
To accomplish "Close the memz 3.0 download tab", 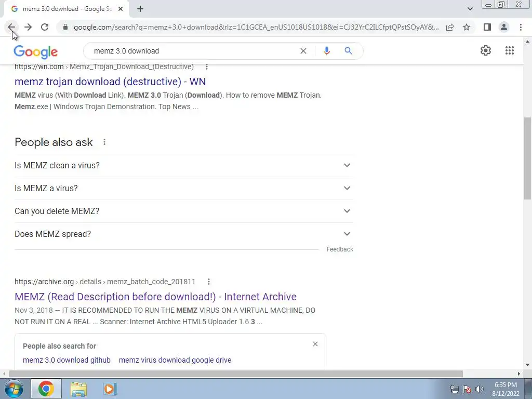I will 121,9.
